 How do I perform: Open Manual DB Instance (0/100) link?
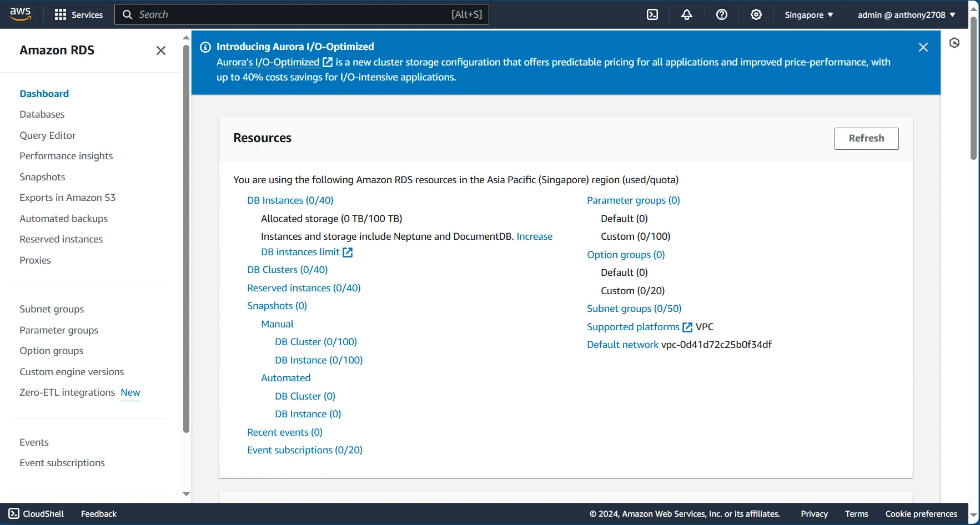(x=319, y=360)
